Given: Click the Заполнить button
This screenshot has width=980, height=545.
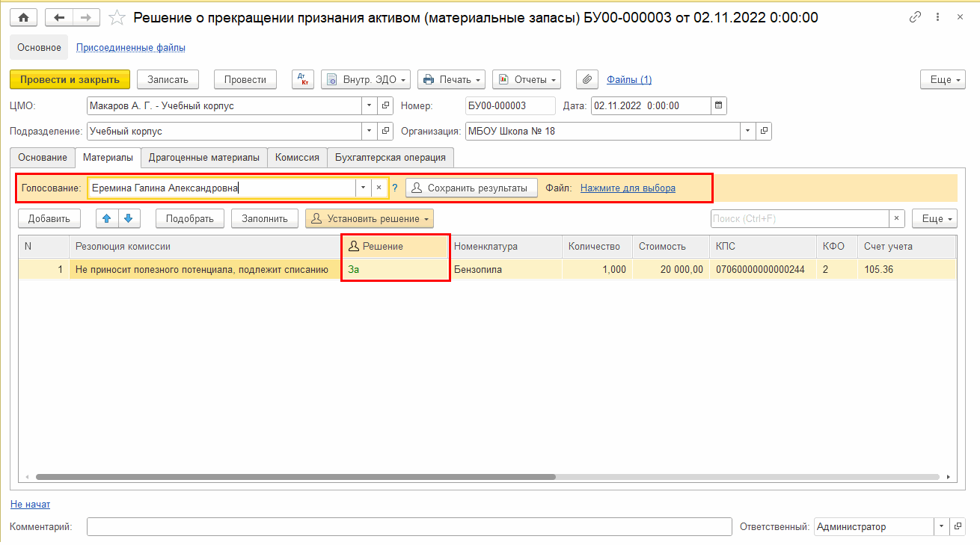Looking at the screenshot, I should point(265,218).
